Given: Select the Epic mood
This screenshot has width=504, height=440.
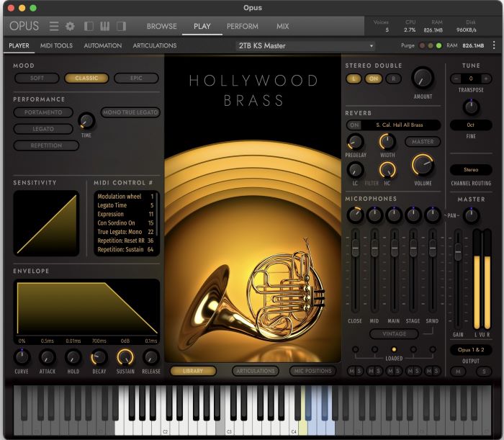Looking at the screenshot, I should click(136, 78).
